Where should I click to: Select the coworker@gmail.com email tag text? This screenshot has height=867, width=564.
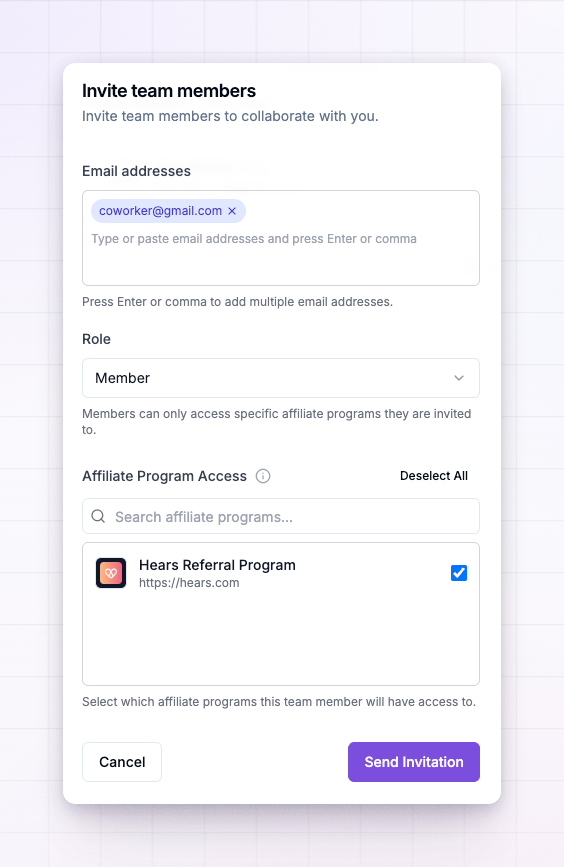click(160, 211)
